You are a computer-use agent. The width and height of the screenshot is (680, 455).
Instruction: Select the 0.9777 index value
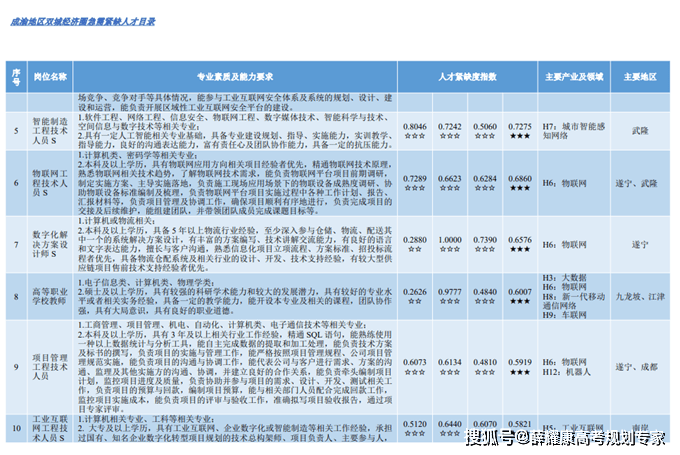click(x=450, y=292)
